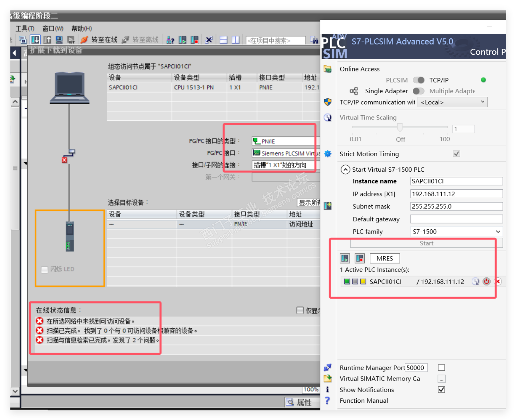Screen dimensions: 516x420
Task: Click the Runtime Manager Port 50000 field
Action: coord(416,367)
